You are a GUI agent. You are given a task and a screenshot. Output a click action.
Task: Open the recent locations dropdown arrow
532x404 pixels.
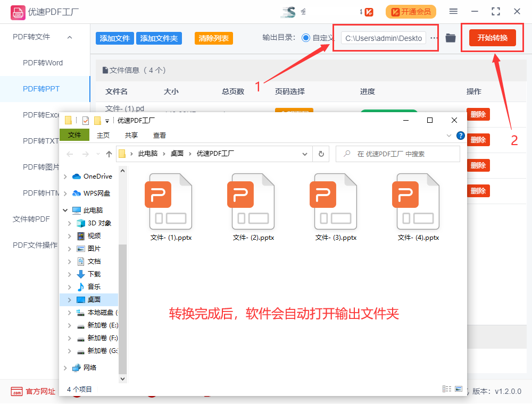tap(98, 154)
